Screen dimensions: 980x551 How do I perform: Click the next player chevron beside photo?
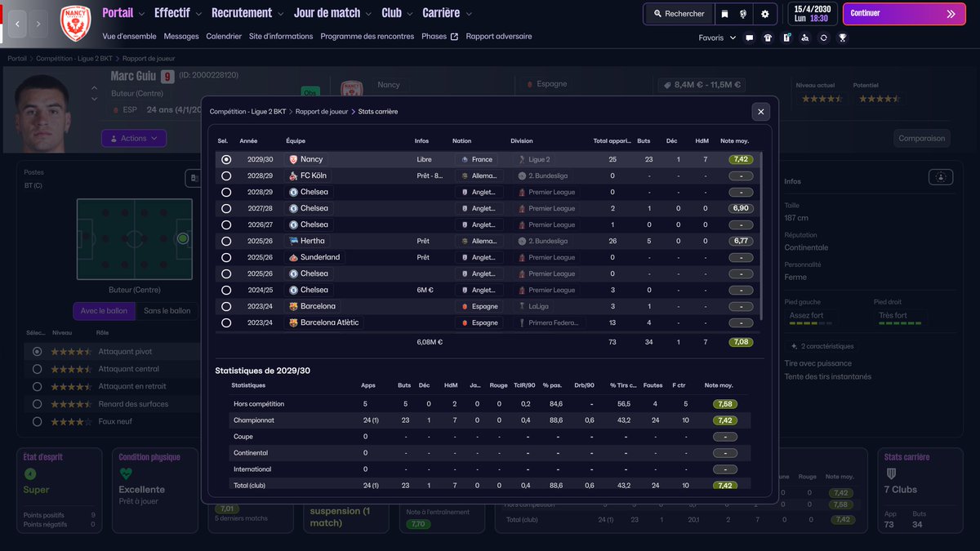tap(94, 100)
